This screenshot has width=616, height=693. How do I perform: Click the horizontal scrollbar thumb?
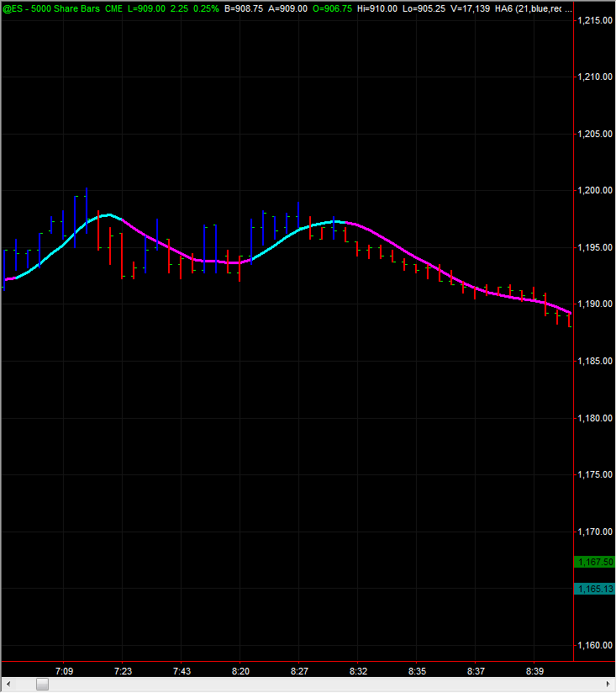pyautogui.click(x=42, y=684)
